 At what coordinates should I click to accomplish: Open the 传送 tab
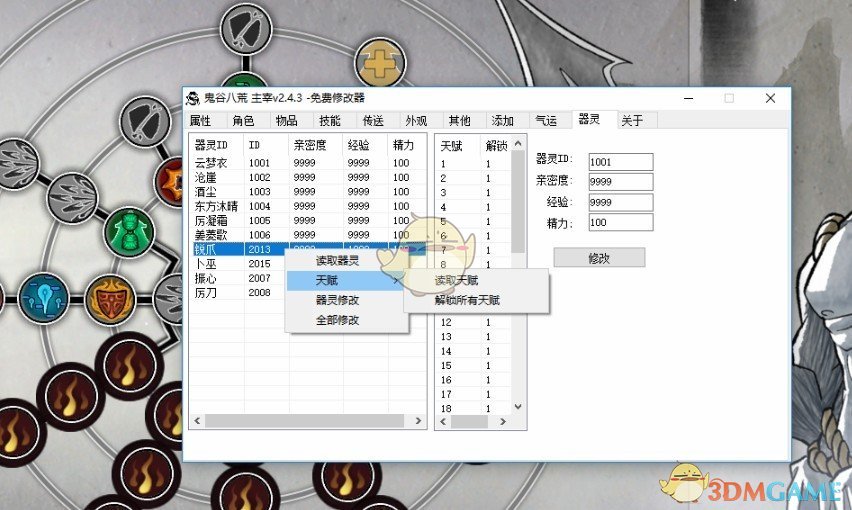(373, 121)
